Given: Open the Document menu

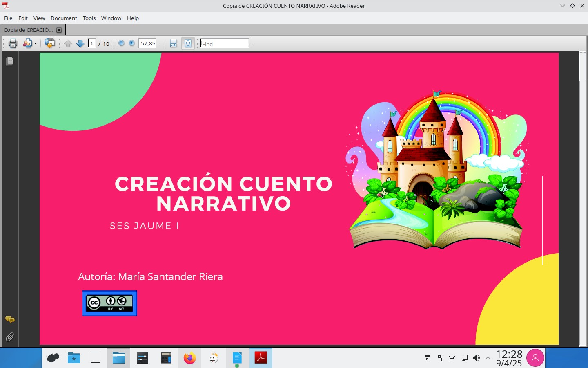Looking at the screenshot, I should pos(64,18).
